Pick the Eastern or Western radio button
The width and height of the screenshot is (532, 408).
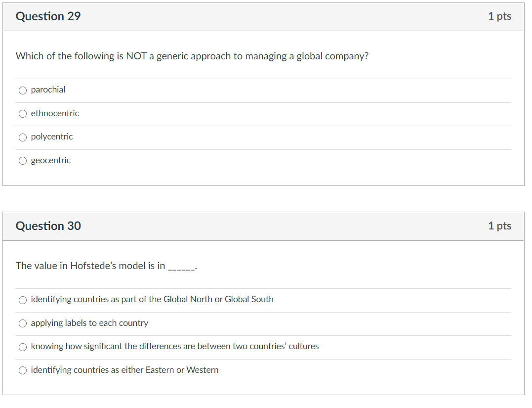pyautogui.click(x=23, y=370)
